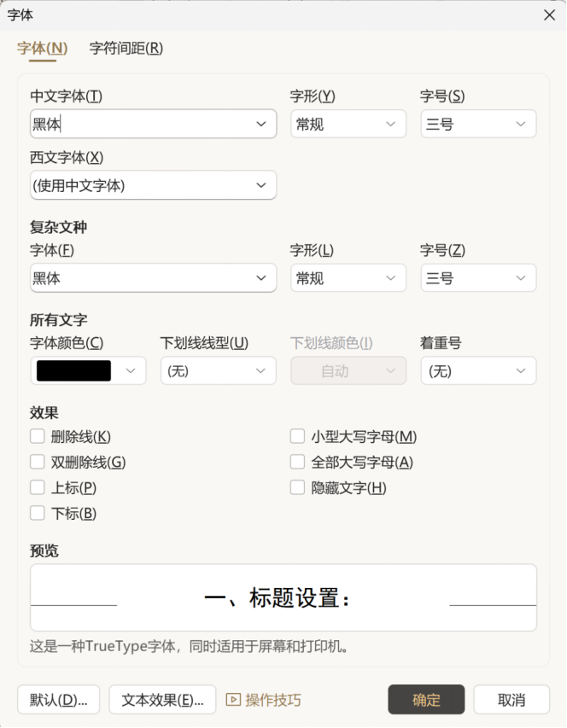This screenshot has width=567, height=728.
Task: Toggle the 双删除线 checkbox
Action: [x=38, y=463]
